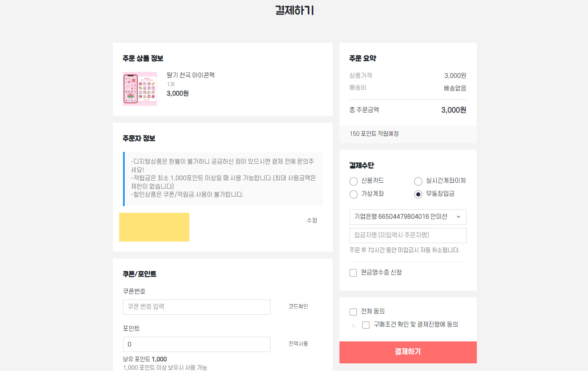Screen dimensions: 588x371
Task: Tick the 전체 동의 checkbox
Action: click(x=353, y=312)
